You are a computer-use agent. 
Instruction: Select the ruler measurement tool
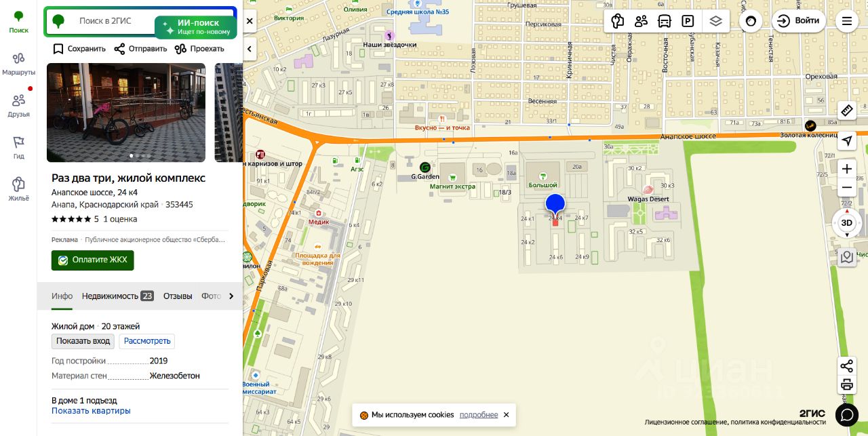point(846,111)
